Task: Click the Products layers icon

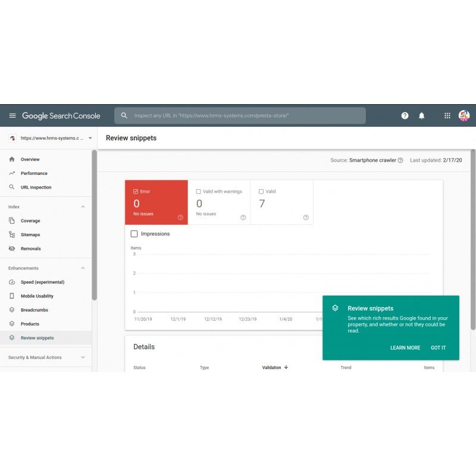Action: tap(12, 324)
